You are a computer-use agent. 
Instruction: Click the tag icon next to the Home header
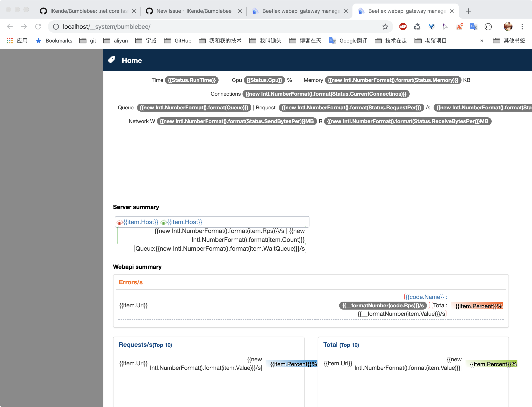111,60
